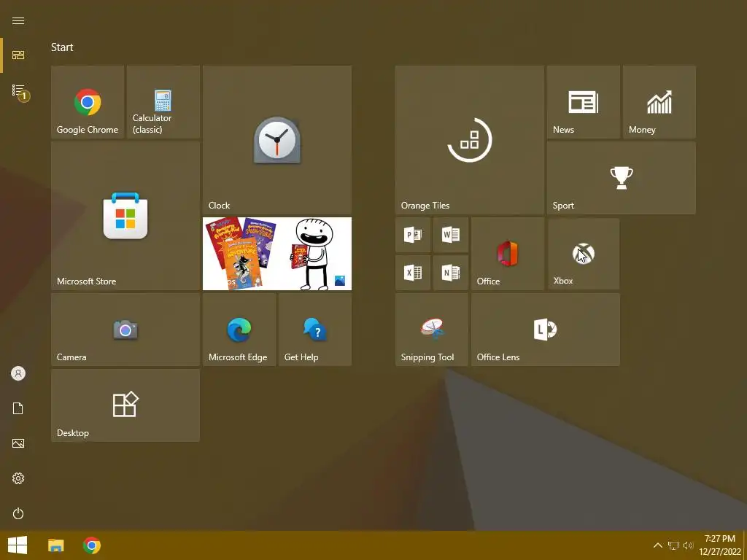The height and width of the screenshot is (560, 747).
Task: Open the Power options menu
Action: point(18,513)
